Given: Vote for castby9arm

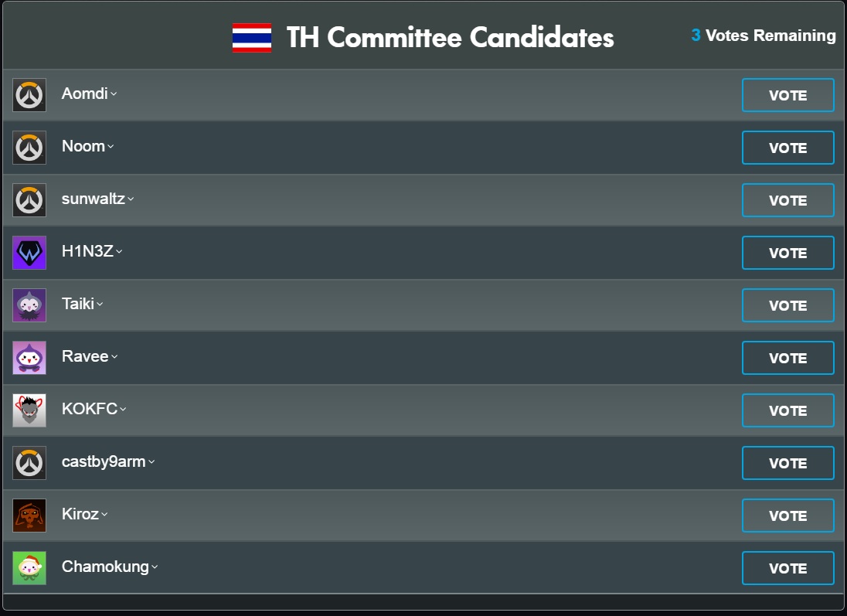Looking at the screenshot, I should point(788,463).
